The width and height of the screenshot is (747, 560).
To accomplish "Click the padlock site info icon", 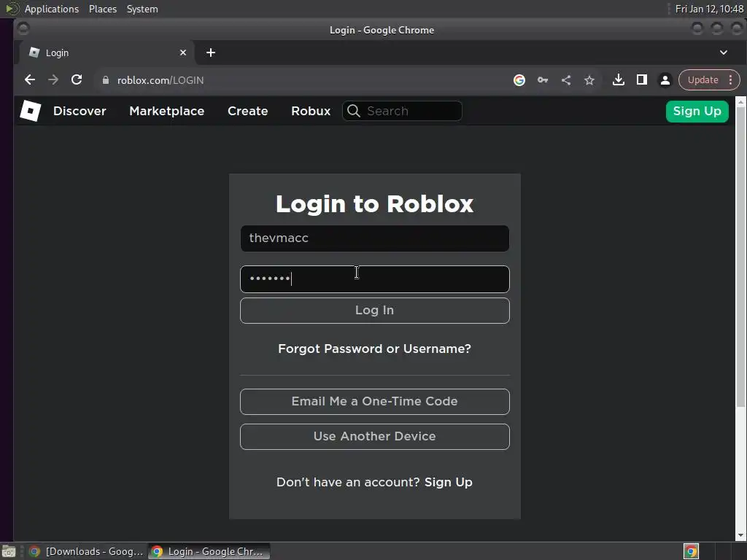I will tap(106, 80).
